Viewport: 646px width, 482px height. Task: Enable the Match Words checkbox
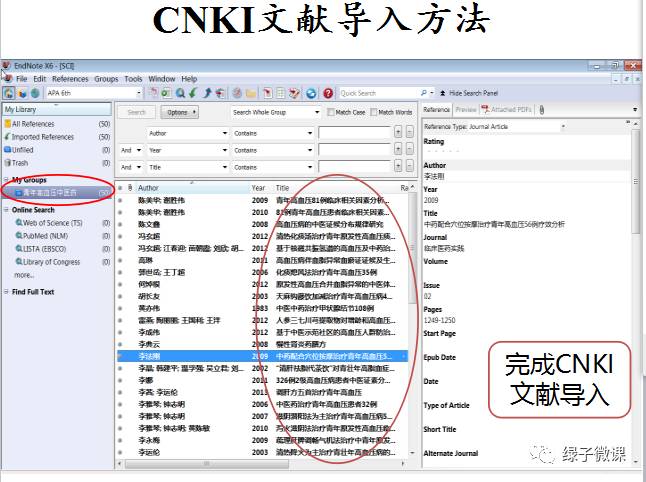click(x=374, y=112)
